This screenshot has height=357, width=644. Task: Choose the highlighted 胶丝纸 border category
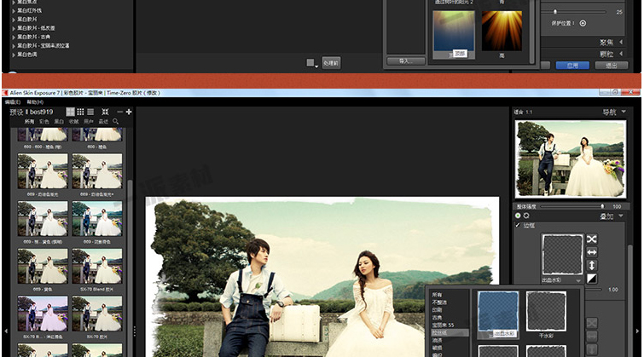tap(450, 333)
